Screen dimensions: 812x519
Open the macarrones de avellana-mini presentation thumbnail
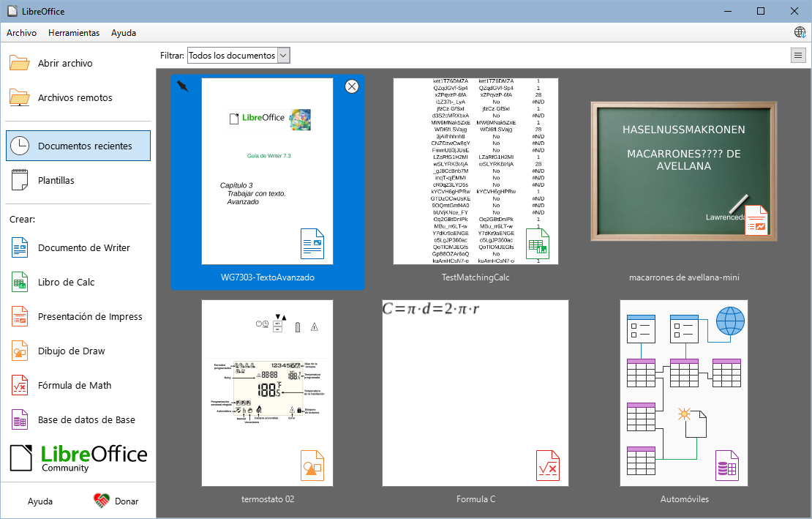(x=684, y=171)
